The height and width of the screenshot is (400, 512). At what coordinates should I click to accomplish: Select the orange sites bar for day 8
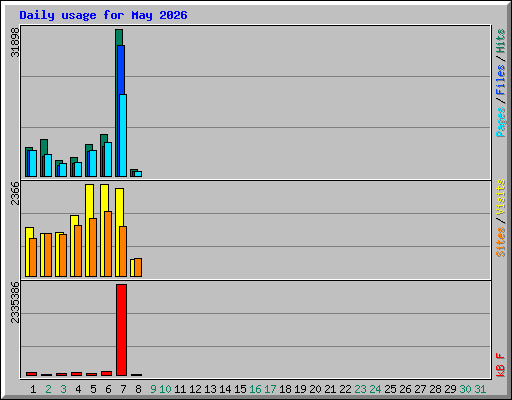coord(138,267)
